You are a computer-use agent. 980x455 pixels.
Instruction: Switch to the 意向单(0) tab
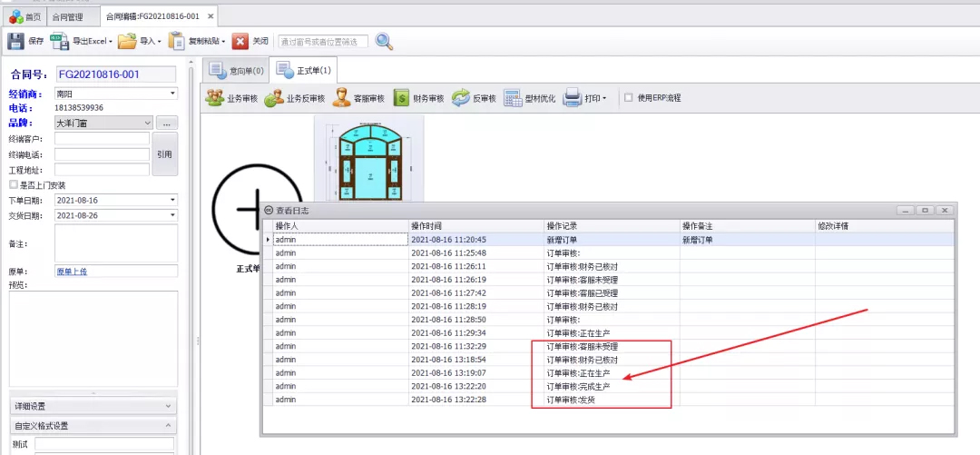coord(235,70)
